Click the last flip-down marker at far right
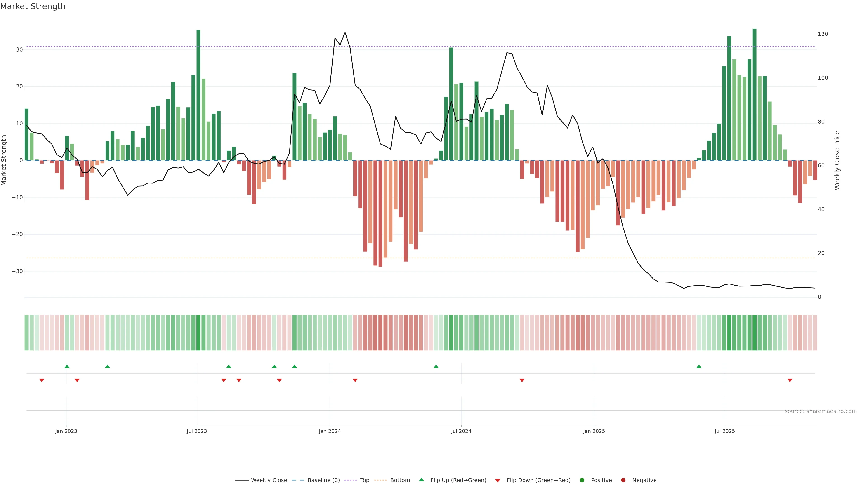 [x=790, y=380]
